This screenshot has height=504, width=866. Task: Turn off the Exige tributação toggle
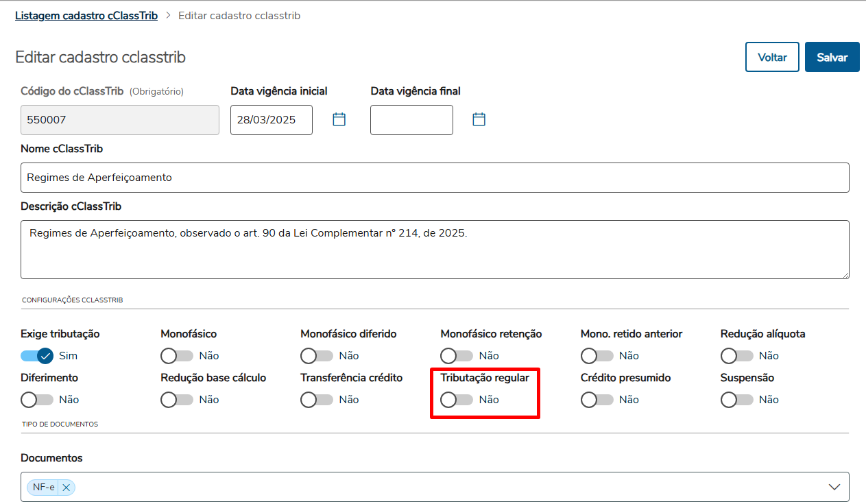pos(37,356)
